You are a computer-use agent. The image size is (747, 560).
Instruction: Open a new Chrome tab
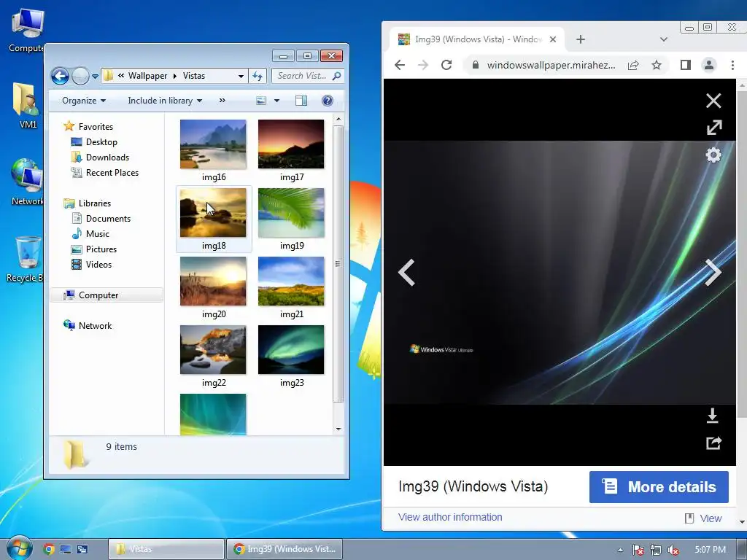click(x=580, y=39)
